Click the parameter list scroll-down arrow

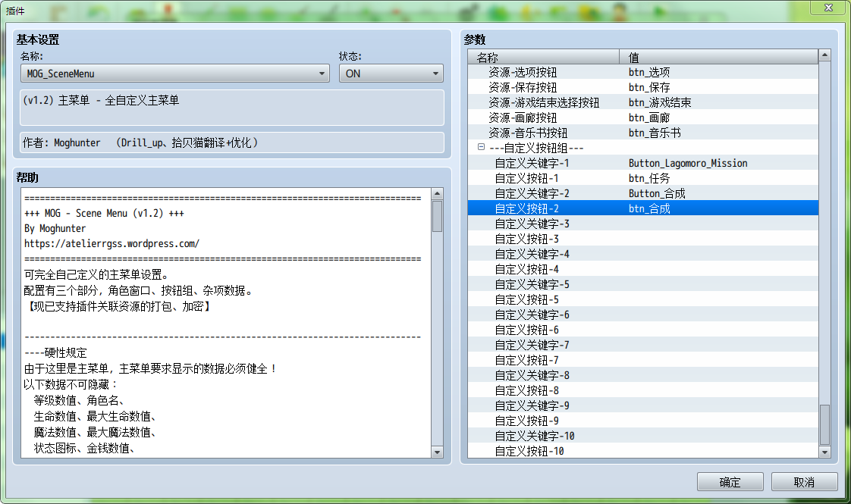tap(825, 452)
